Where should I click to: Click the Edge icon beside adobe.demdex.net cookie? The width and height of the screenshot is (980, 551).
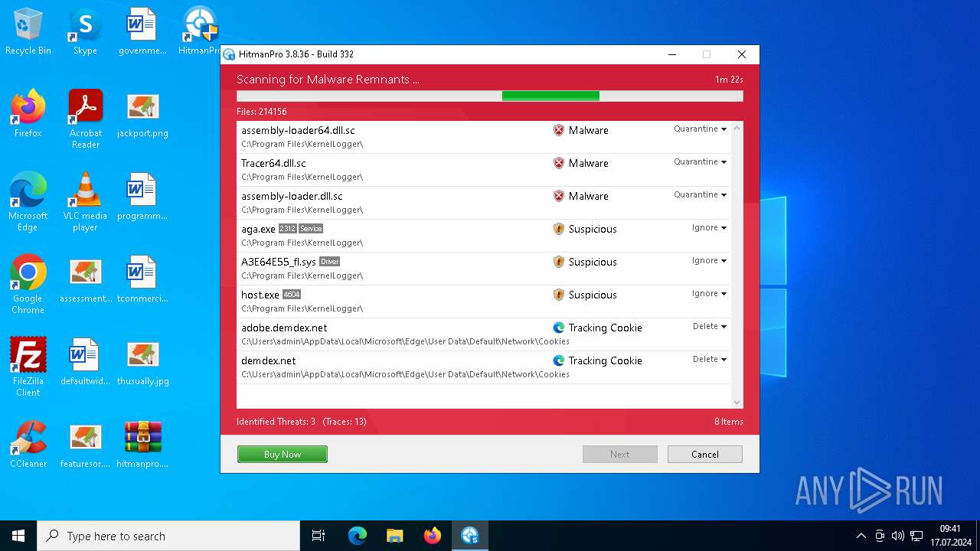tap(559, 328)
